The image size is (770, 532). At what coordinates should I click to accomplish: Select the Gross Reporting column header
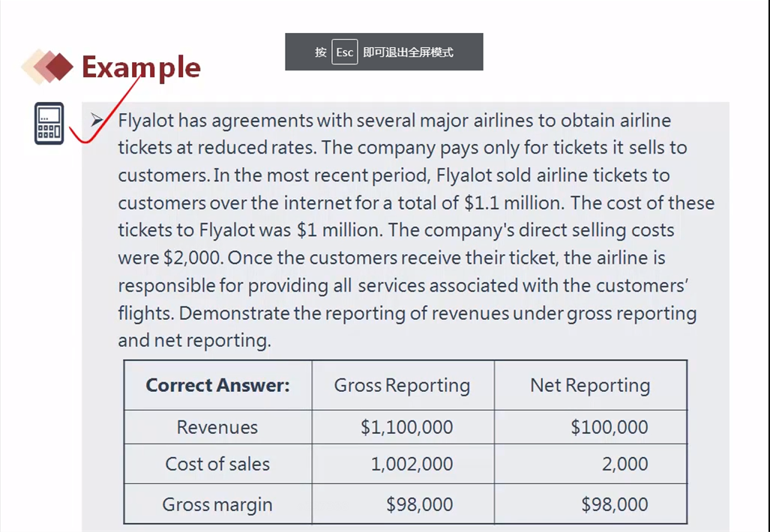coord(403,385)
